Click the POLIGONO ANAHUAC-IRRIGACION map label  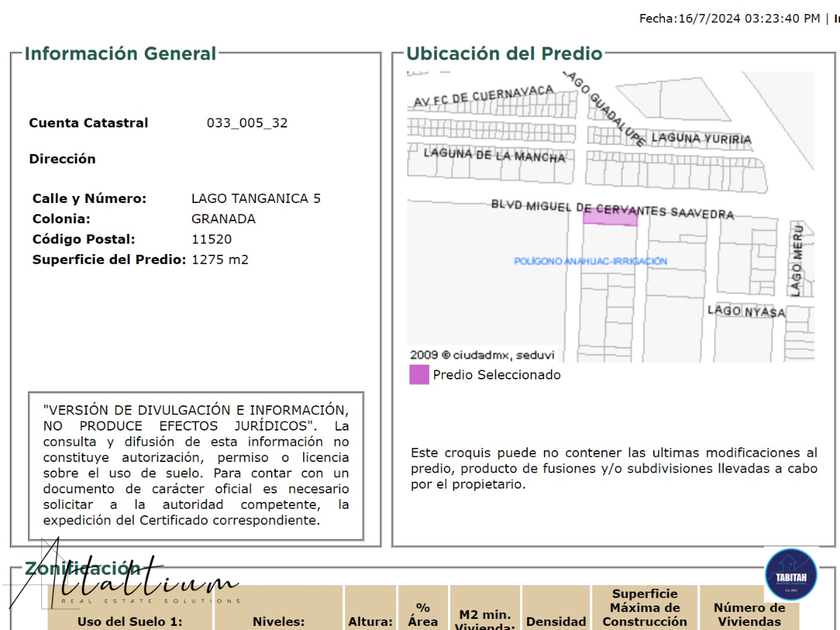coord(590,261)
